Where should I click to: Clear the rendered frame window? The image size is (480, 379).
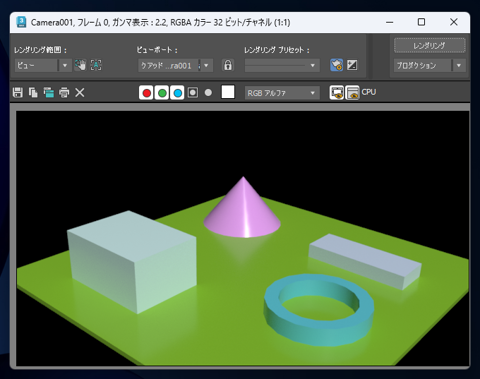tap(80, 92)
